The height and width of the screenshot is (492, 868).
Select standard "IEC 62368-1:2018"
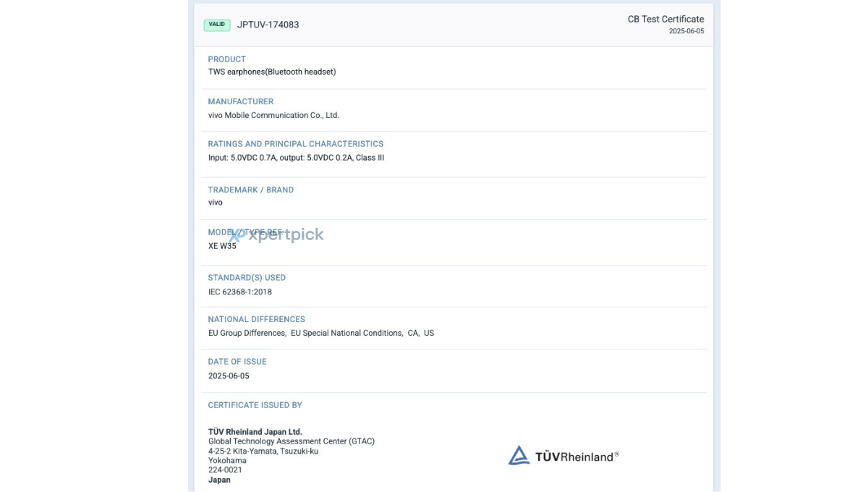click(x=240, y=292)
